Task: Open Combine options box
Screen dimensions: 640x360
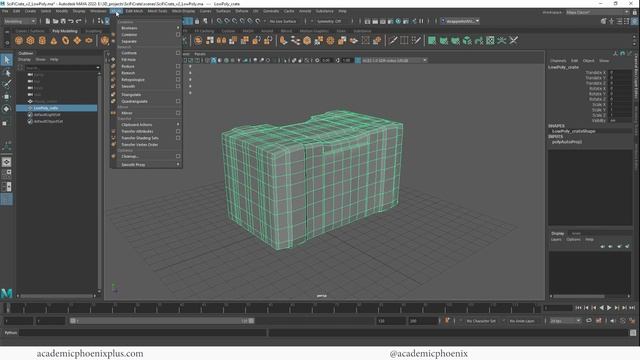Action: 178,35
